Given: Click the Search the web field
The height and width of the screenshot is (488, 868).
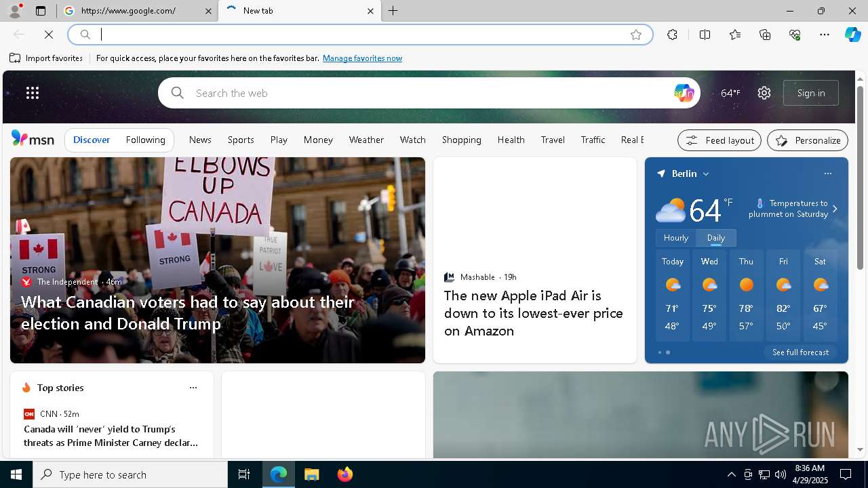Looking at the screenshot, I should click(427, 93).
